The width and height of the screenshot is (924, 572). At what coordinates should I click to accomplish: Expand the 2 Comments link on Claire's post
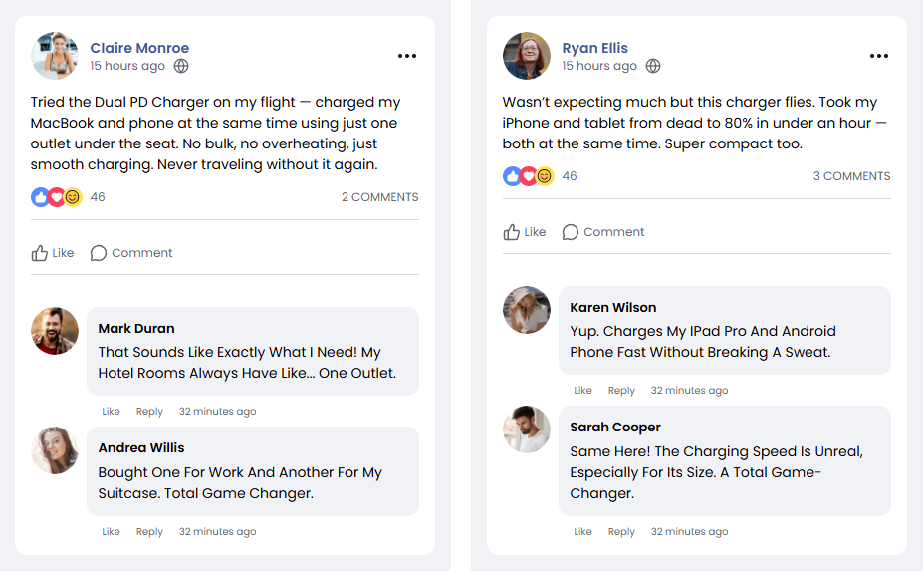pos(379,197)
